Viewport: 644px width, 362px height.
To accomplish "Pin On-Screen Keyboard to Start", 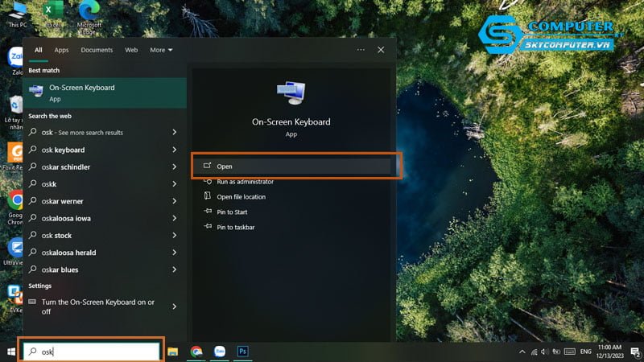I will (x=232, y=212).
